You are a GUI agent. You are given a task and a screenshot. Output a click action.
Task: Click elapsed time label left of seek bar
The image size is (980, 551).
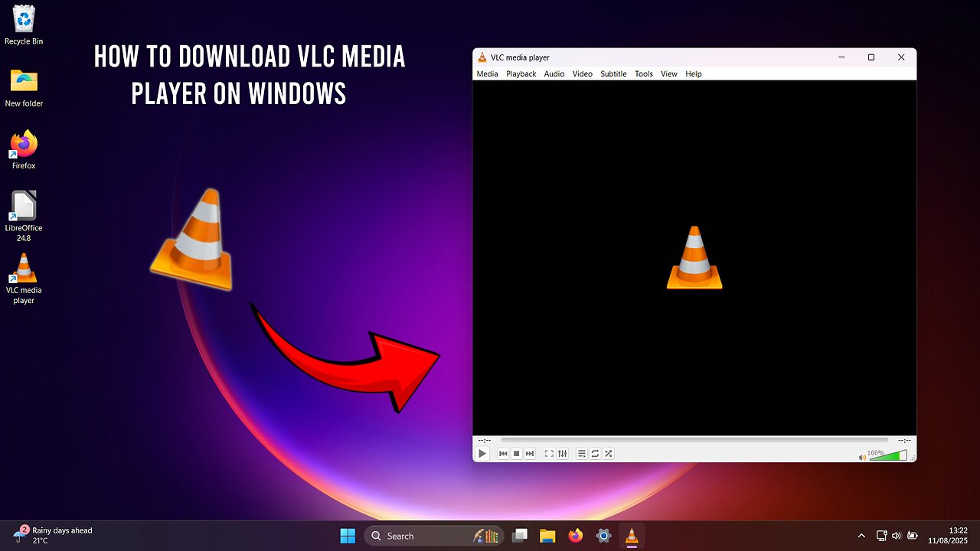coord(484,440)
